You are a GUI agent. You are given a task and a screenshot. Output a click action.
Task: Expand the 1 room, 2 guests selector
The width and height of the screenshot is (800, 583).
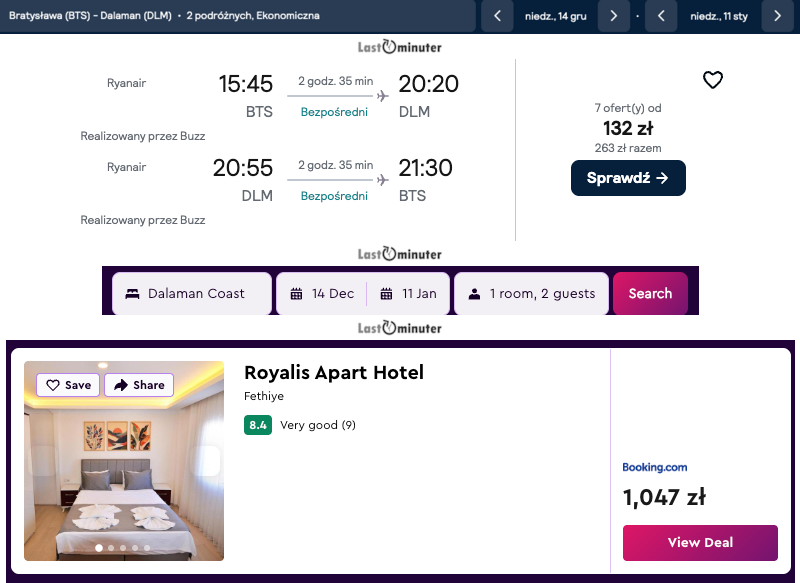(x=531, y=294)
